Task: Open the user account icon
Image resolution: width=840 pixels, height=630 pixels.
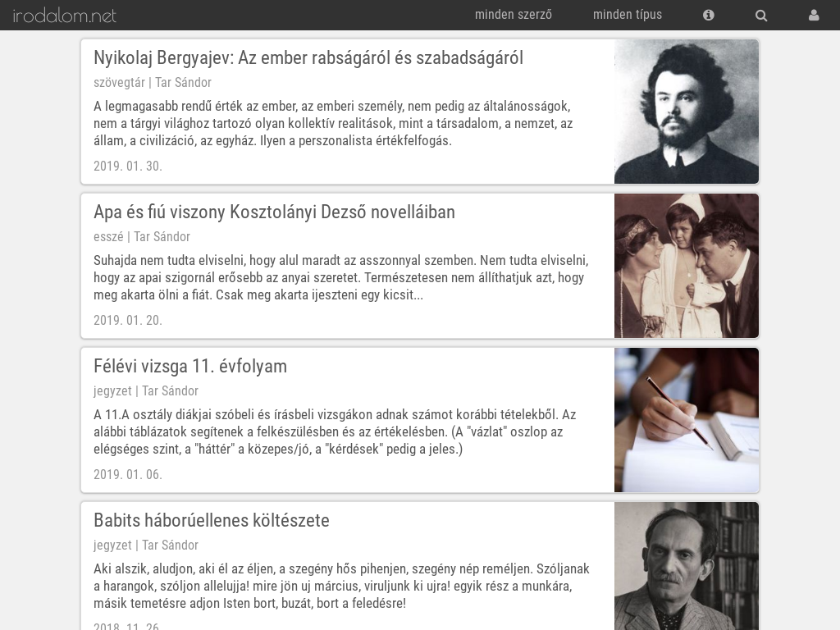Action: [x=814, y=15]
